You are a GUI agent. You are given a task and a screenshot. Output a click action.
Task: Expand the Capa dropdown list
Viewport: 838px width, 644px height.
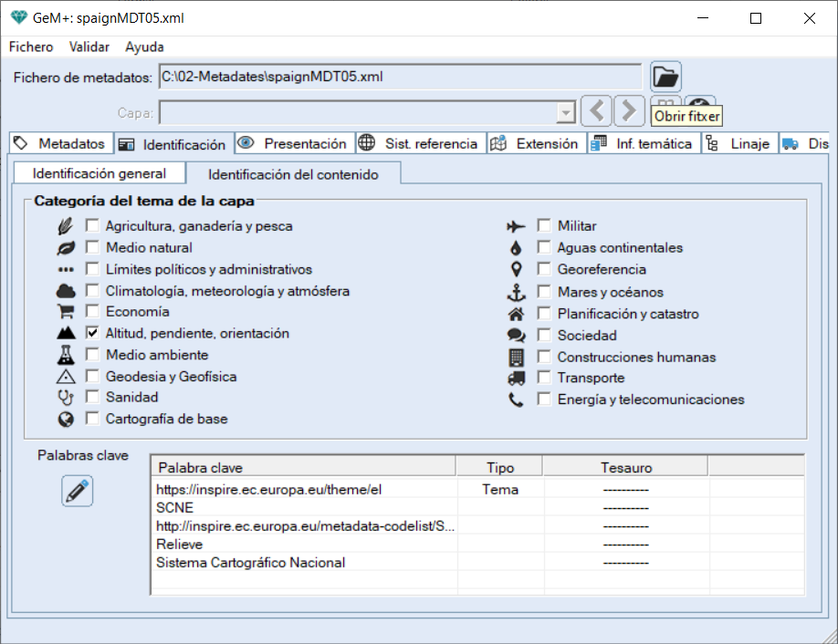point(566,112)
